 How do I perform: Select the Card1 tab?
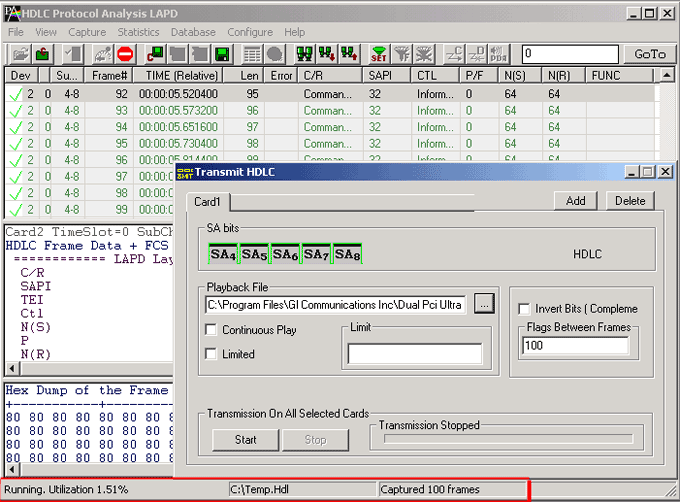point(207,202)
